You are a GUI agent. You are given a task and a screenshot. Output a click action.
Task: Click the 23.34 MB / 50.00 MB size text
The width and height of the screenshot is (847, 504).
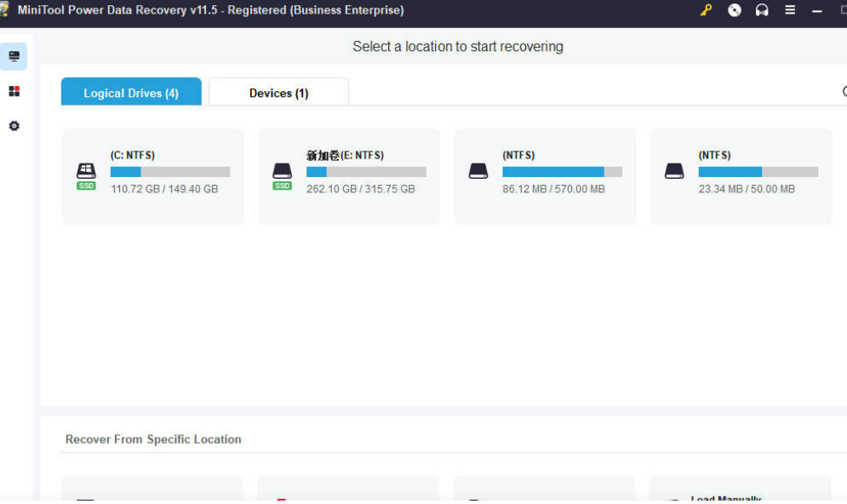tap(746, 189)
